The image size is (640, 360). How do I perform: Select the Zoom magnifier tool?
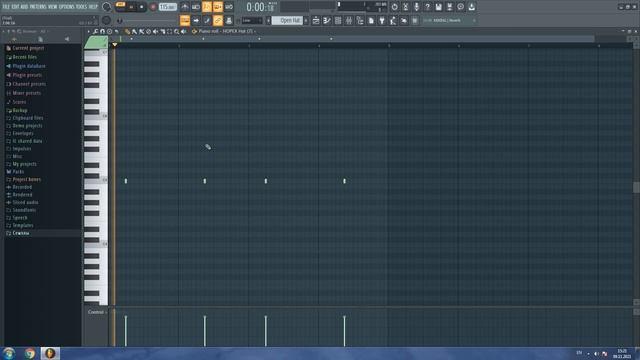(x=176, y=31)
